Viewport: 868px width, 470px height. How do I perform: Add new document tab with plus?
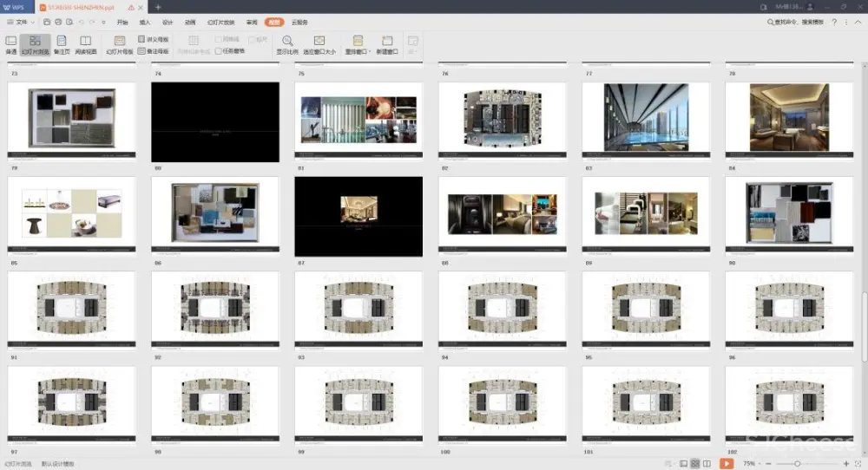(x=158, y=7)
